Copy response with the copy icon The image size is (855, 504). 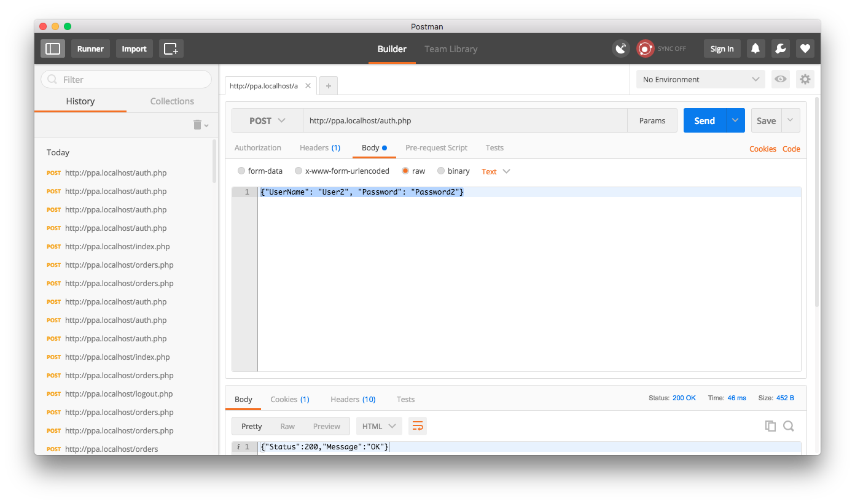[x=770, y=426]
